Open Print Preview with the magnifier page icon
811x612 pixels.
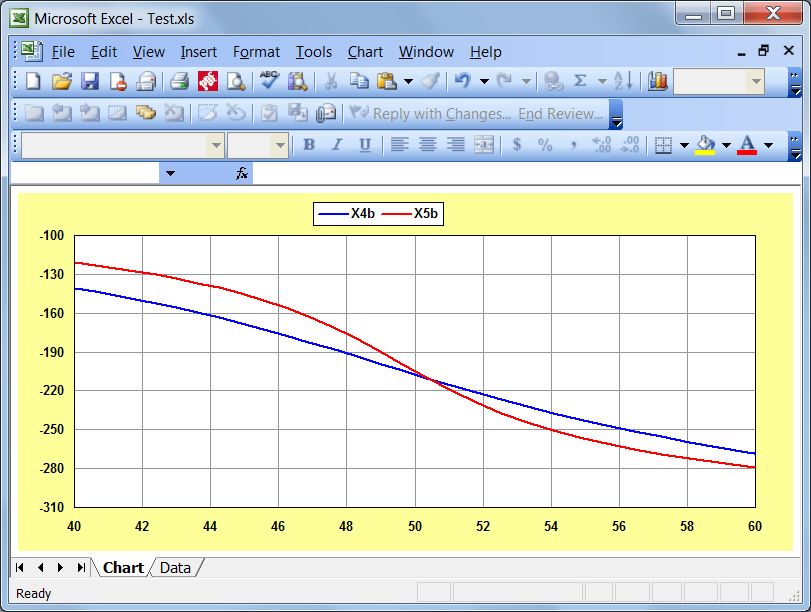236,81
